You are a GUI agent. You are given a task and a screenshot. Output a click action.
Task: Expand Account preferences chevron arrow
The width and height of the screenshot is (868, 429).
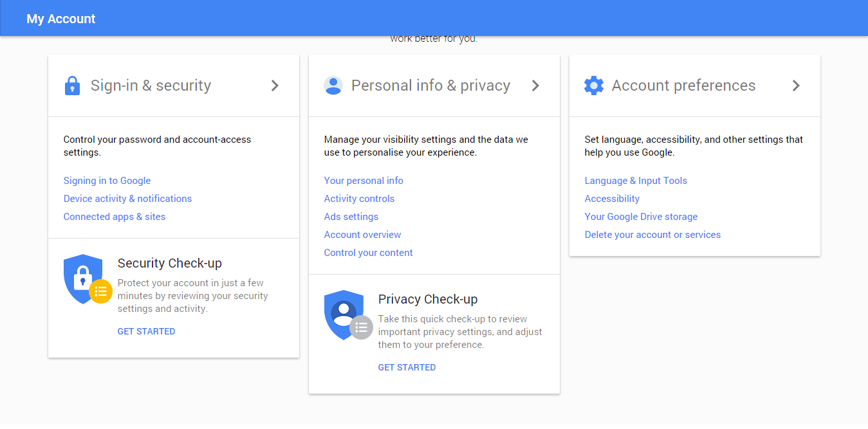pyautogui.click(x=796, y=86)
